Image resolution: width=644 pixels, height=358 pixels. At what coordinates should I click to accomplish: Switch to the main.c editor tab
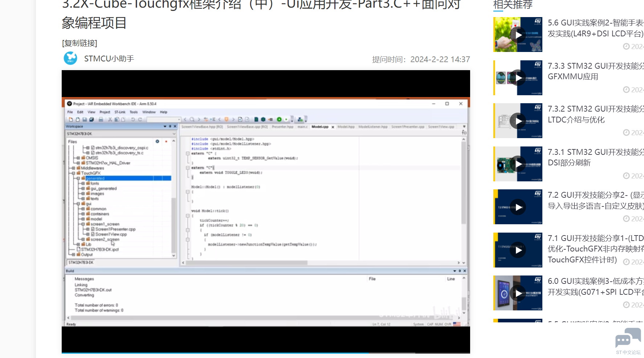click(x=302, y=127)
